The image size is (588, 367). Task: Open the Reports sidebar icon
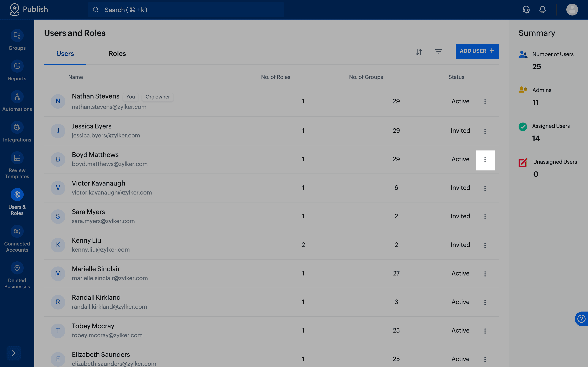pyautogui.click(x=17, y=66)
